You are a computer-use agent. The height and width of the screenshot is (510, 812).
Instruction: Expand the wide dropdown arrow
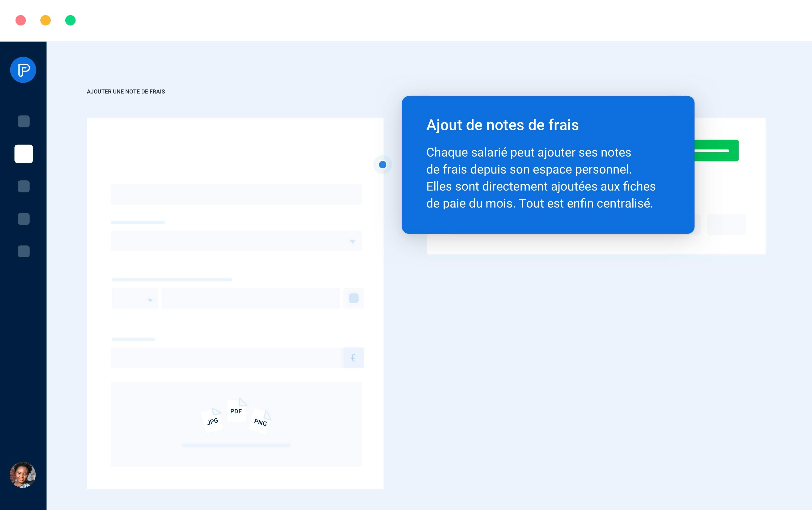352,242
